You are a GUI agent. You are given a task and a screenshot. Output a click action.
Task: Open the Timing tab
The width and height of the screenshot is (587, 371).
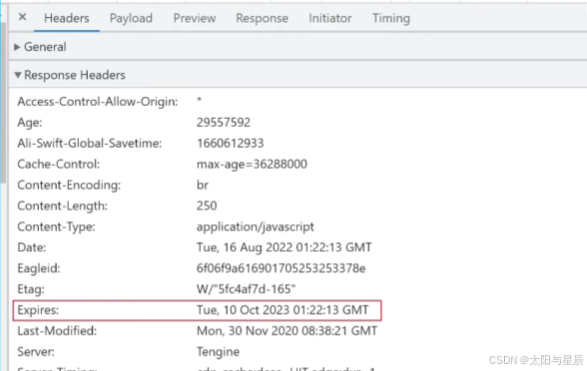391,18
